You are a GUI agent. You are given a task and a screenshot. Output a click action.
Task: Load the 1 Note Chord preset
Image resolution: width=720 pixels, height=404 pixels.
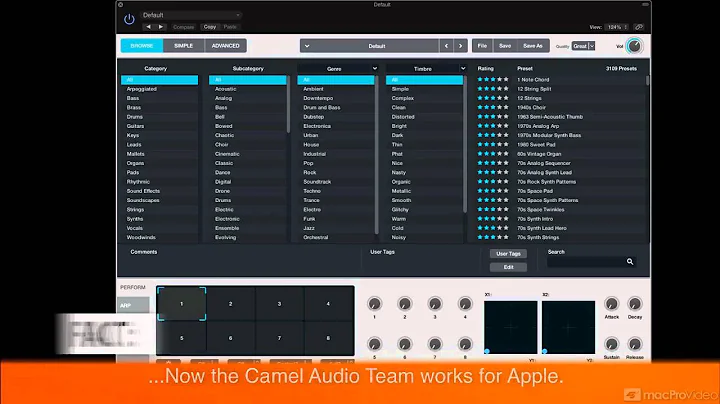533,80
